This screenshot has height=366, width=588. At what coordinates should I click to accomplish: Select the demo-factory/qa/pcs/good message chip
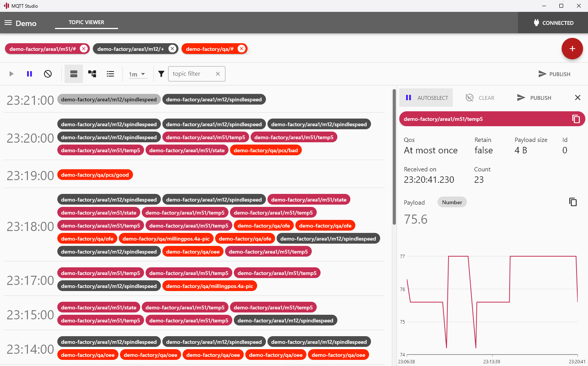click(x=95, y=175)
